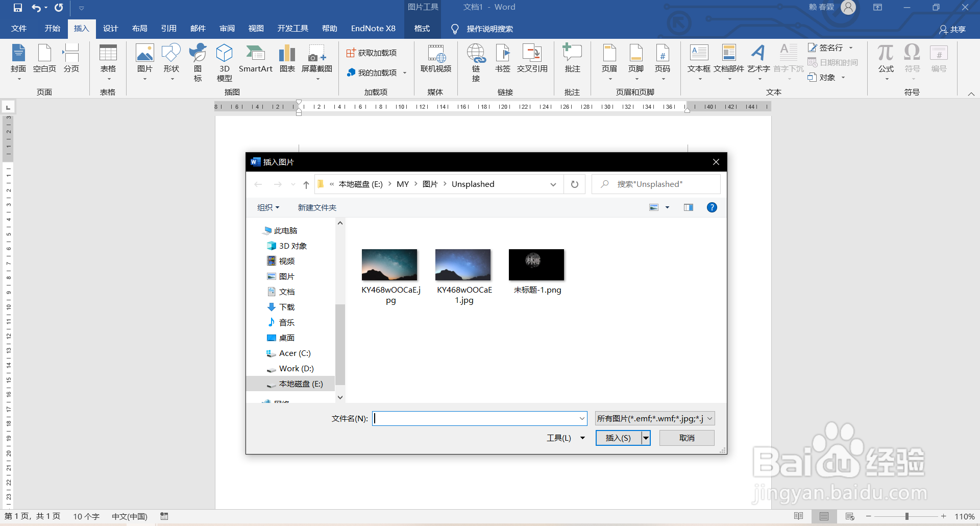
Task: Undo the last action
Action: (36, 8)
